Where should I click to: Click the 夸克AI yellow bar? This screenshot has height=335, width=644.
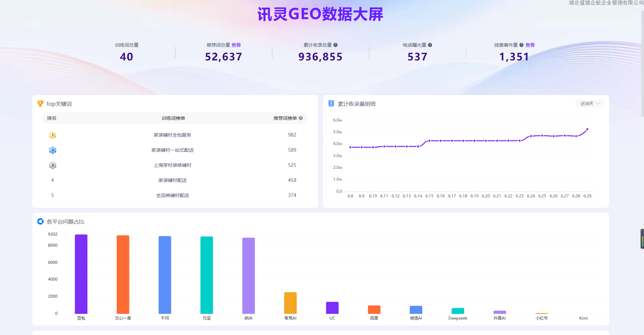(290, 303)
